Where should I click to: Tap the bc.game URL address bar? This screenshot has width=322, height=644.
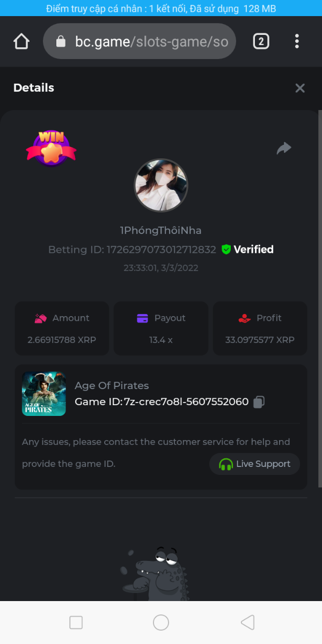pyautogui.click(x=150, y=41)
